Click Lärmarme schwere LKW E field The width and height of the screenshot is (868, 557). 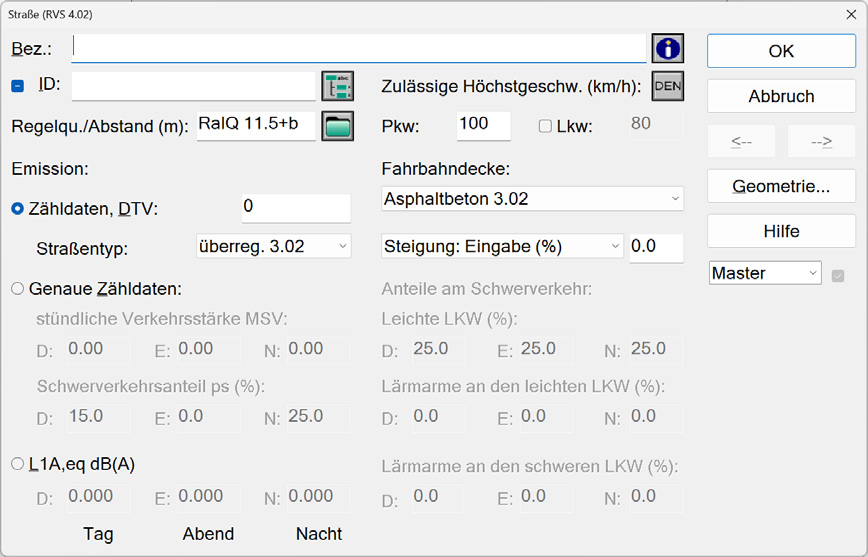[x=546, y=497]
